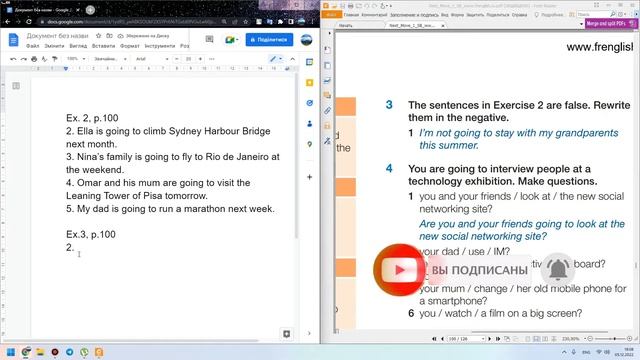Open the Файл menu in Google Docs
640x360 pixels.
[x=33, y=46]
